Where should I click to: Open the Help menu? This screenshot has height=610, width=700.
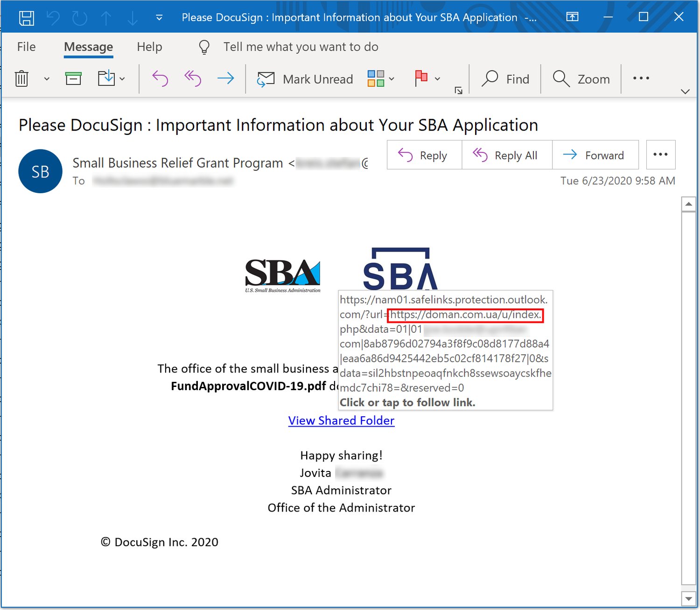(149, 47)
